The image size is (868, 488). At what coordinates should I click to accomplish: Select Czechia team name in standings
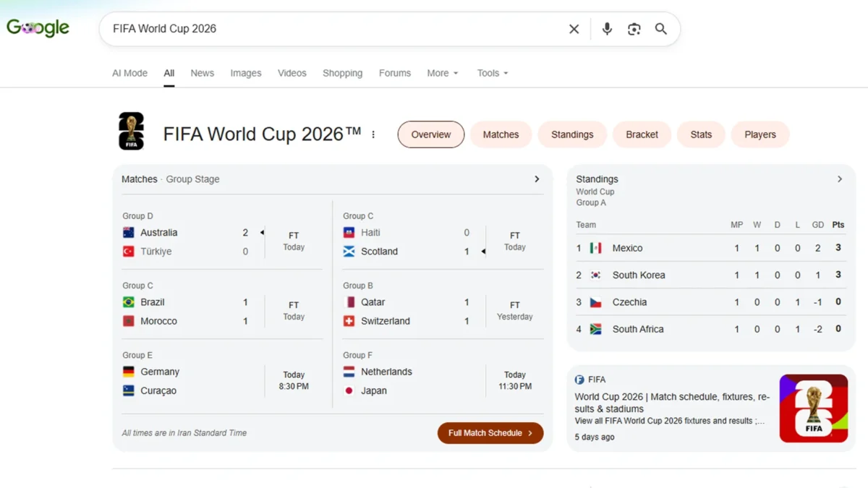coord(629,302)
